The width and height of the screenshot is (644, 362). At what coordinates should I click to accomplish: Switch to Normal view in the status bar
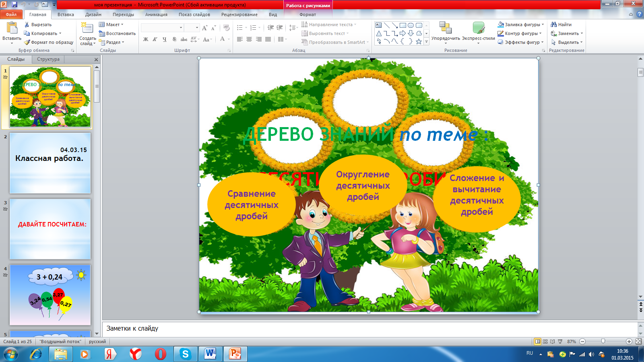[537, 341]
